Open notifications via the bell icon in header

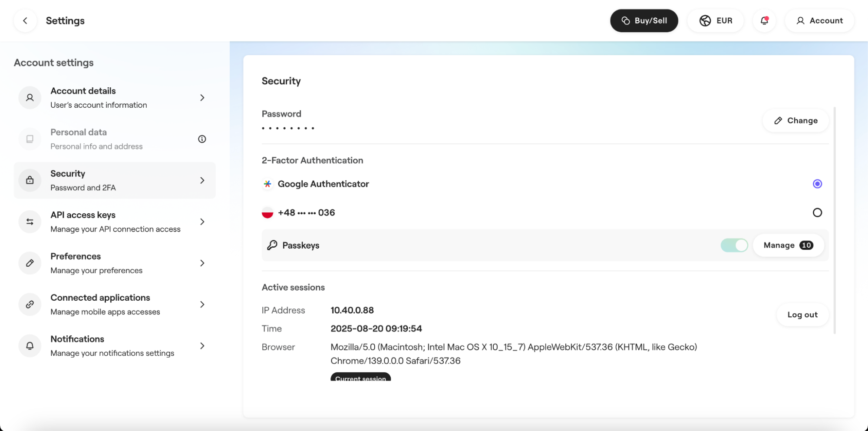click(764, 20)
